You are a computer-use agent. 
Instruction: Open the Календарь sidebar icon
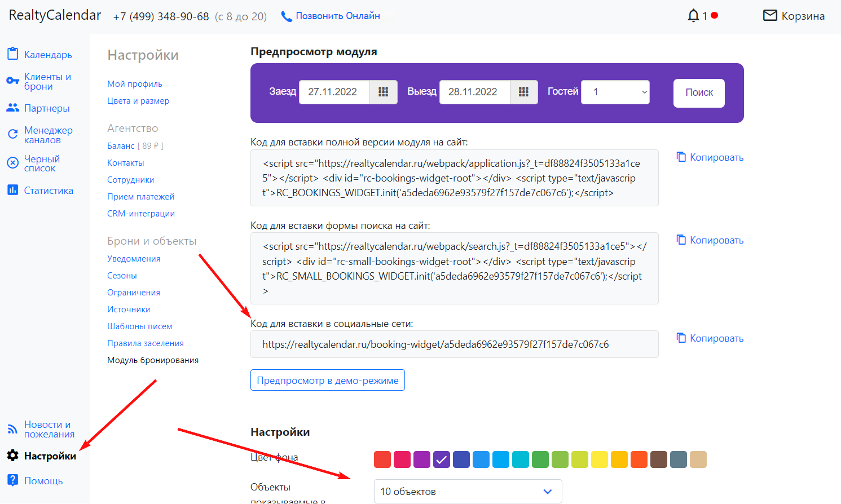click(12, 54)
